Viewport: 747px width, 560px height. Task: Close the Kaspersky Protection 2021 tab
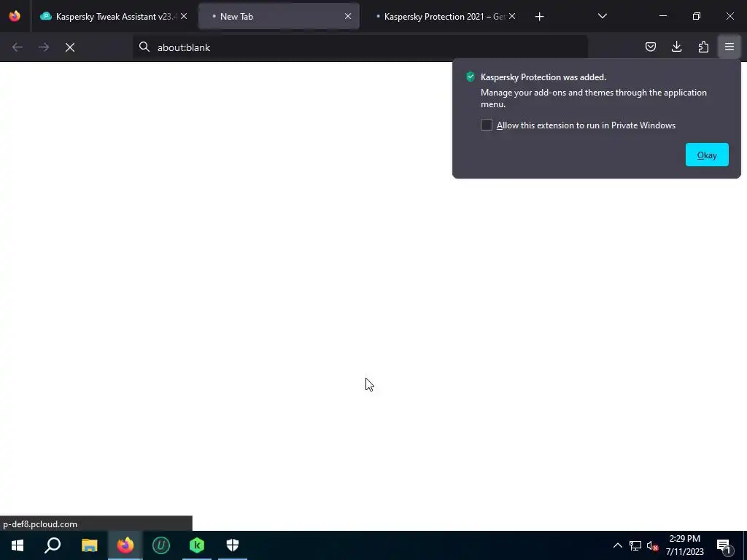pos(512,16)
